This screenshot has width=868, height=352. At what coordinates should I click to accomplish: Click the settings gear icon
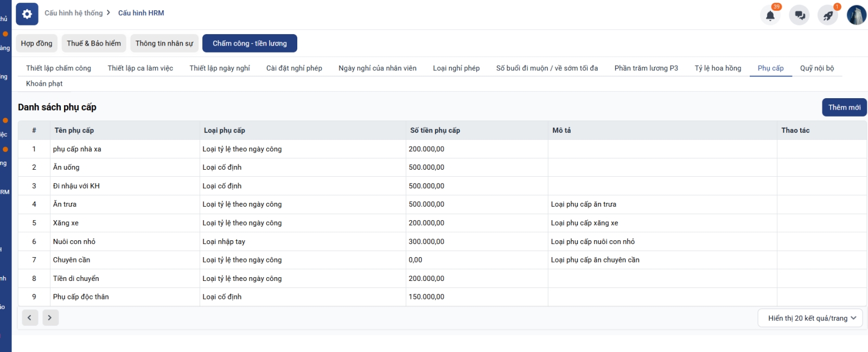tap(27, 14)
